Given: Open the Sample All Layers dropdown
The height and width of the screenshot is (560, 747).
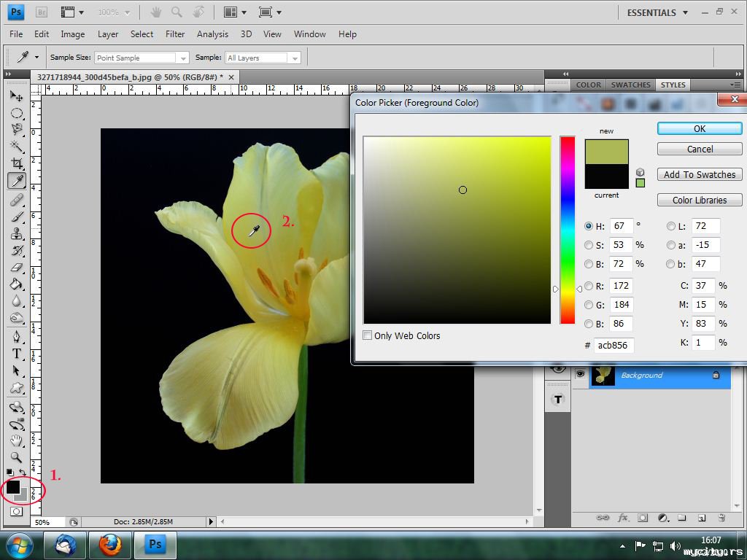Looking at the screenshot, I should 263,58.
